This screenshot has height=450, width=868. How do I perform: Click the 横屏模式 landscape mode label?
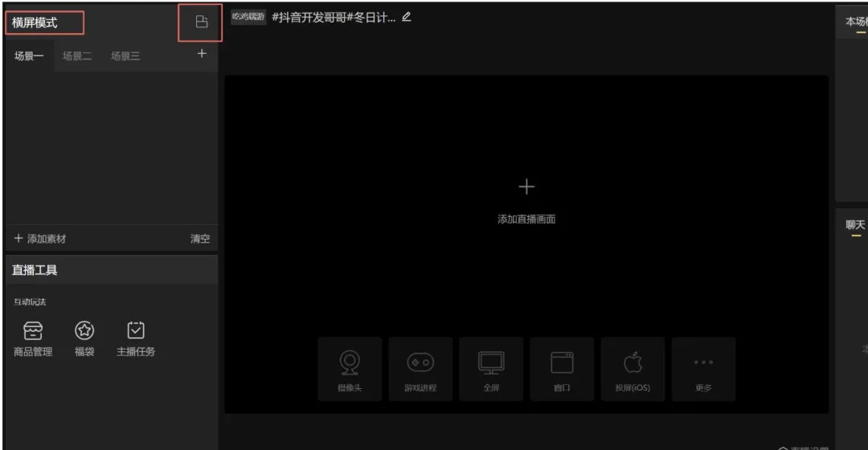point(35,23)
